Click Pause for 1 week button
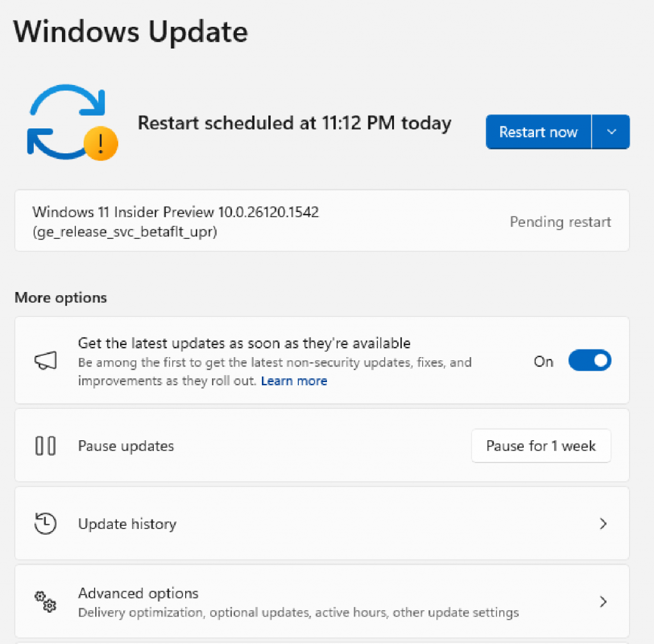 point(541,446)
